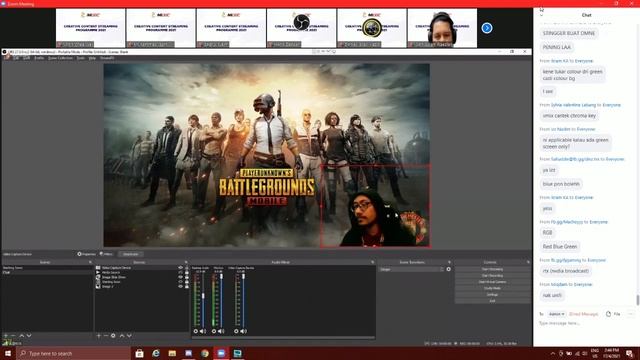
Task: Enable Studio Mode
Action: click(x=492, y=288)
